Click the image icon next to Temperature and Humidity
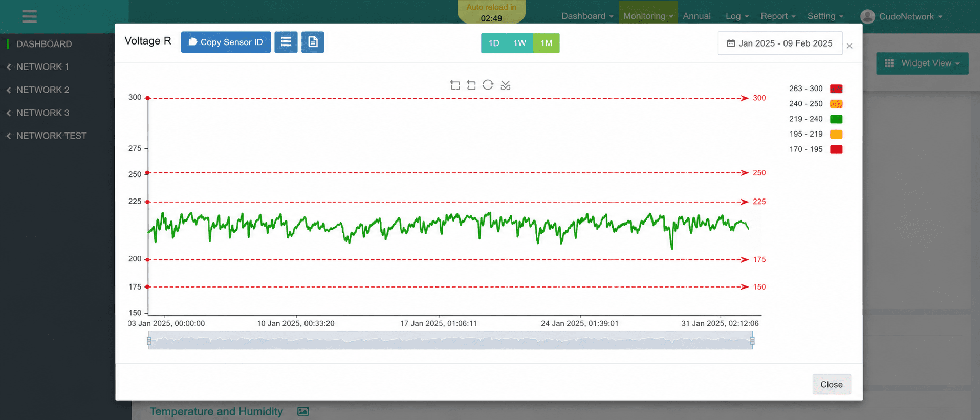Screen dimensions: 980x420 coord(303,411)
